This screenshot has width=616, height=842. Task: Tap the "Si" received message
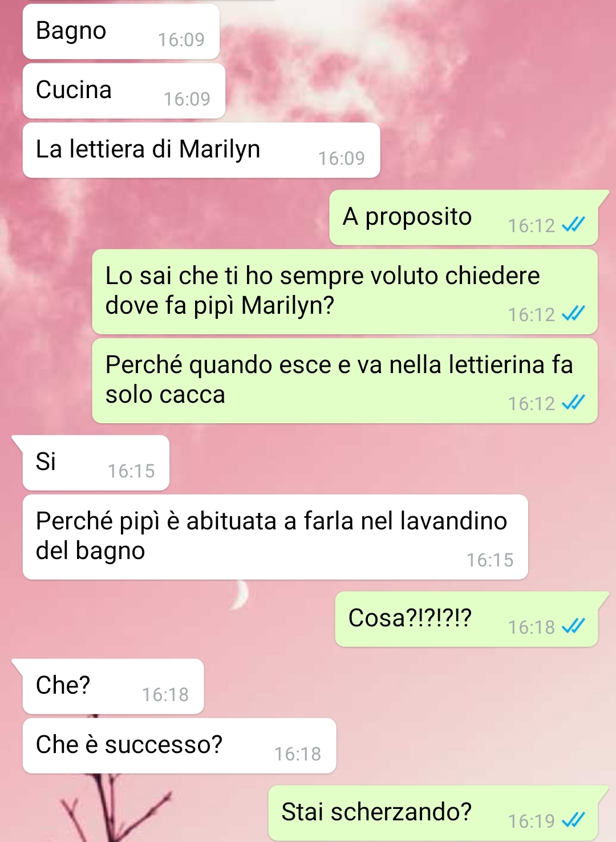pyautogui.click(x=96, y=463)
